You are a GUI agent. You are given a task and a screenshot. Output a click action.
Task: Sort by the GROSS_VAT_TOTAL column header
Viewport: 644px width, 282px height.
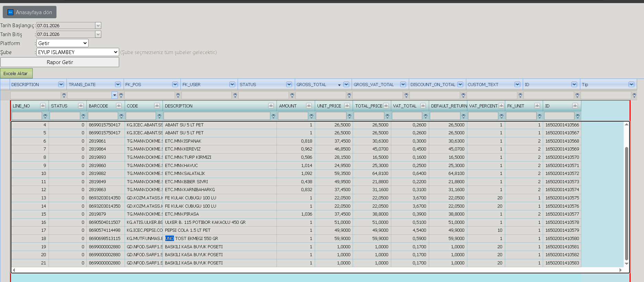click(373, 84)
